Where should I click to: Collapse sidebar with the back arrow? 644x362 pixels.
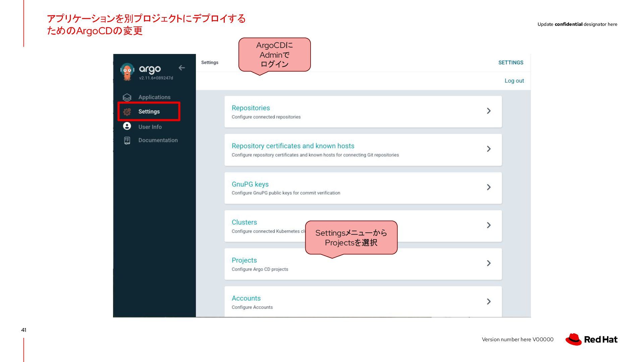pos(182,68)
